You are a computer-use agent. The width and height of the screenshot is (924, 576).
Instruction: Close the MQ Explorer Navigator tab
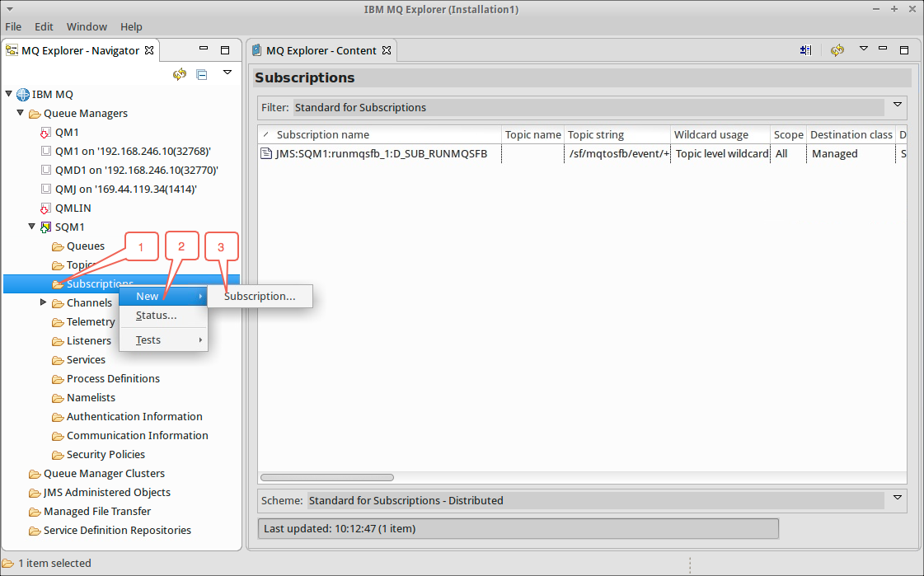click(149, 50)
